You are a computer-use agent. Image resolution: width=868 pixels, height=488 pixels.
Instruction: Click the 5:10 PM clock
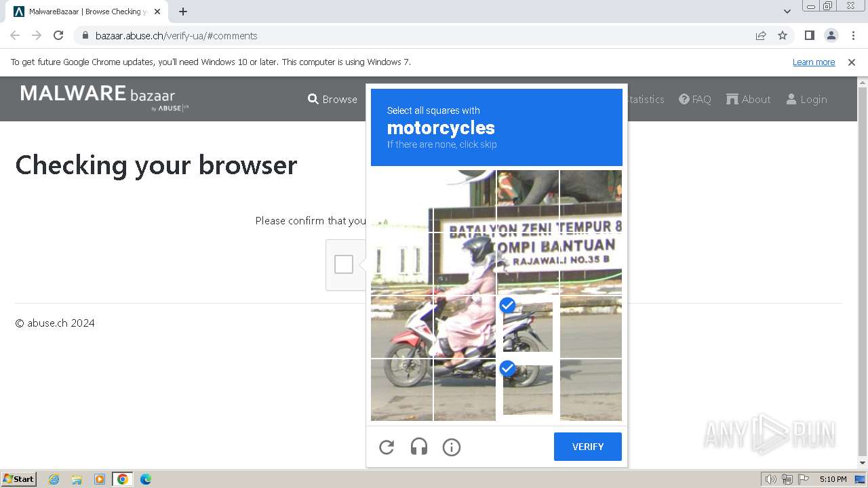(x=833, y=479)
